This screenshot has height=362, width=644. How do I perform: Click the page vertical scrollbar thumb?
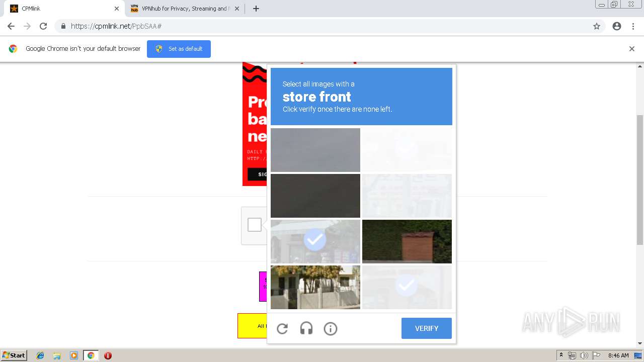tap(640, 179)
